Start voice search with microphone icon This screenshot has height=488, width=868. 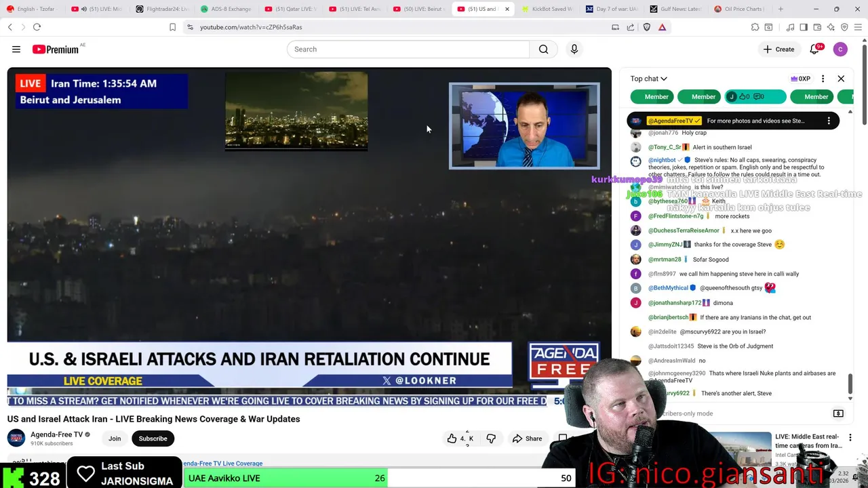tap(574, 49)
